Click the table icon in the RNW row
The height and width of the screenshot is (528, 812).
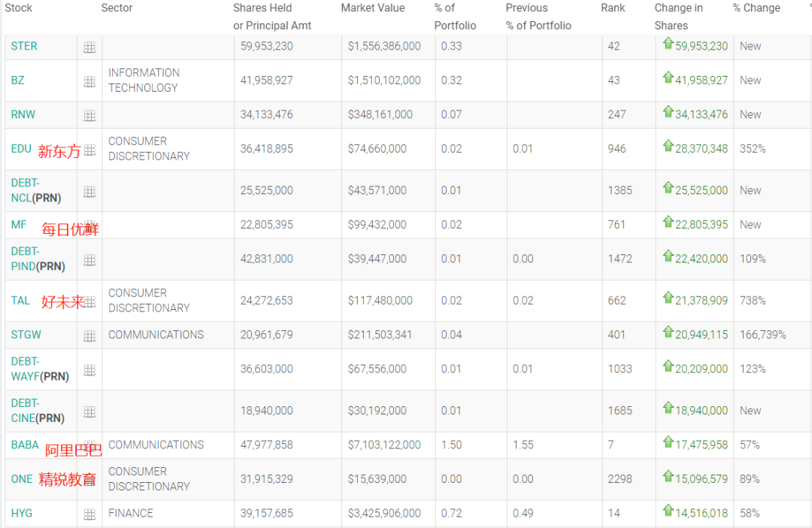[89, 116]
